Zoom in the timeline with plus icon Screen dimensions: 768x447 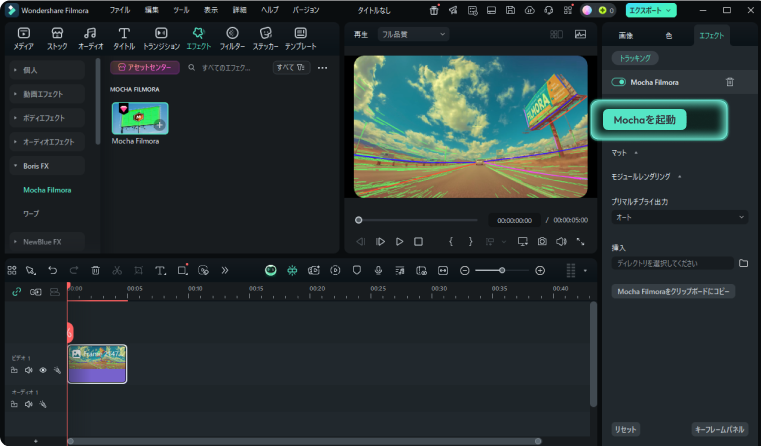[540, 271]
